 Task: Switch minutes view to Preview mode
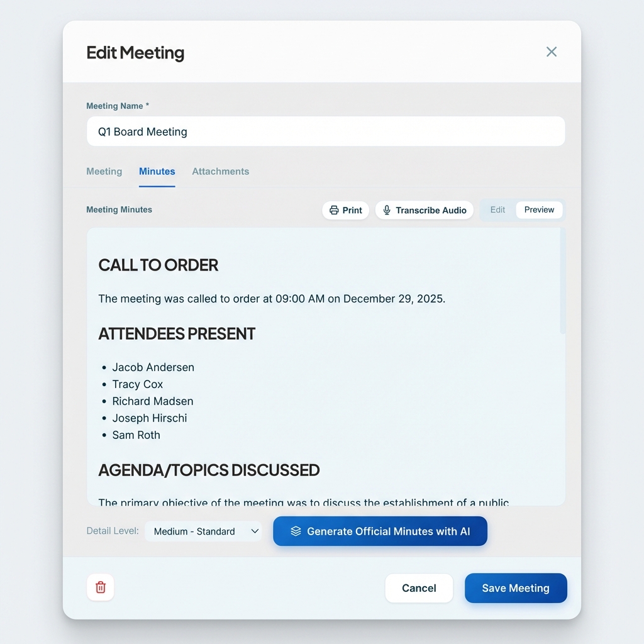point(539,209)
